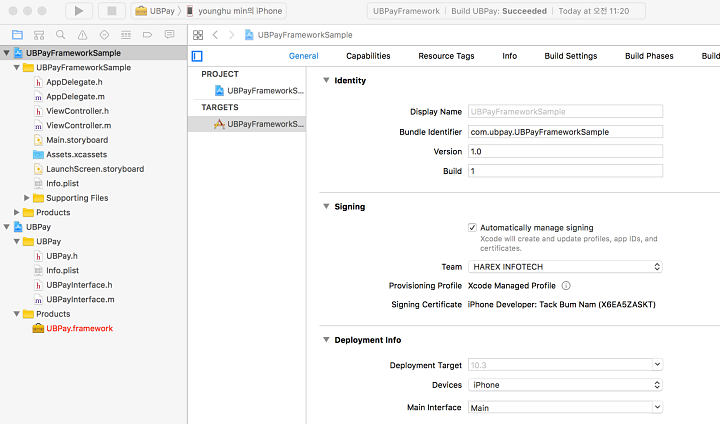
Task: Open the Symbol navigator icon
Action: (39, 35)
